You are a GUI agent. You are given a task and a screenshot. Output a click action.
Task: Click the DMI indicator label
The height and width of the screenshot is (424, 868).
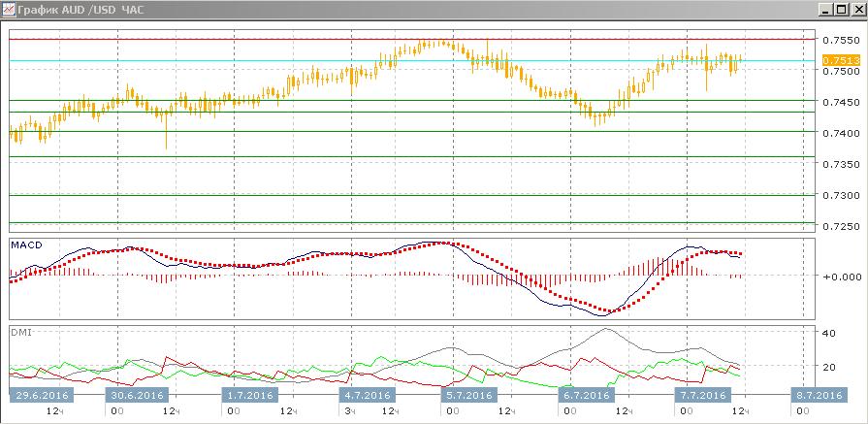(20, 332)
